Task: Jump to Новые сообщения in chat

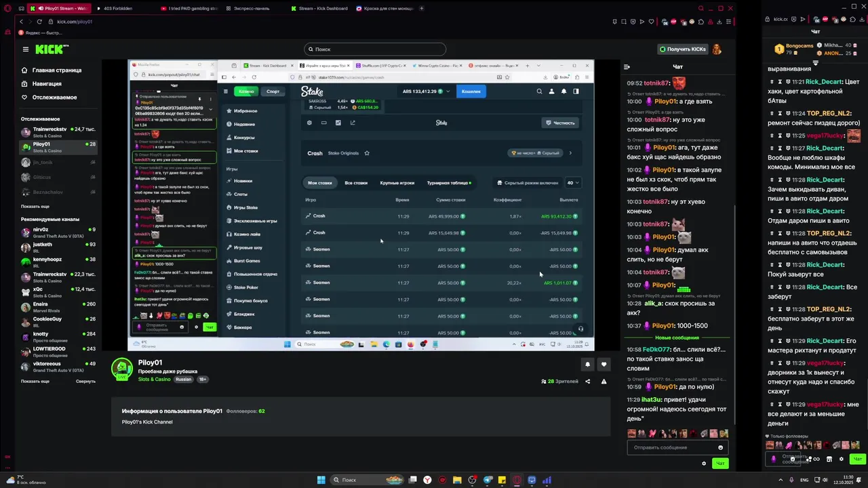Action: (x=677, y=338)
